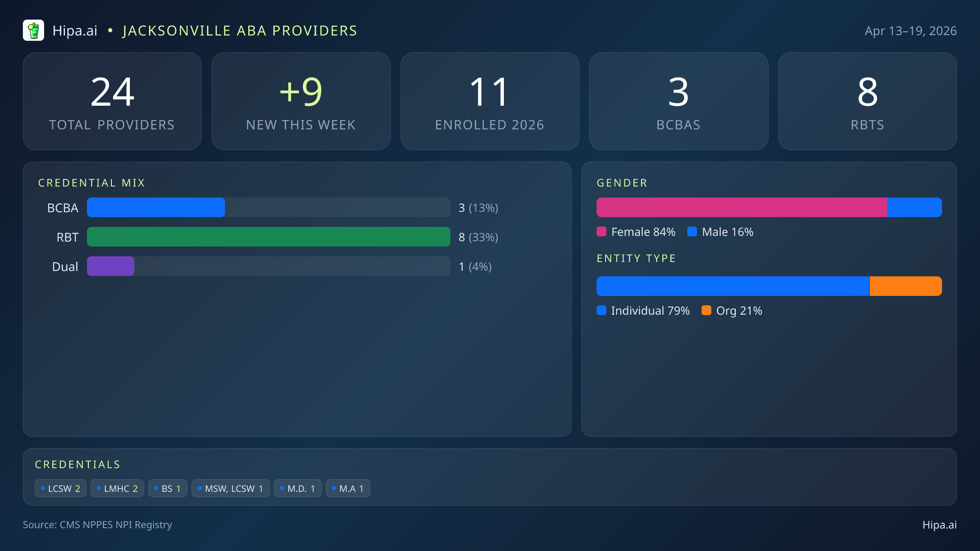Select the MSW, LCSW 1 chip
This screenshot has height=551, width=980.
(230, 489)
